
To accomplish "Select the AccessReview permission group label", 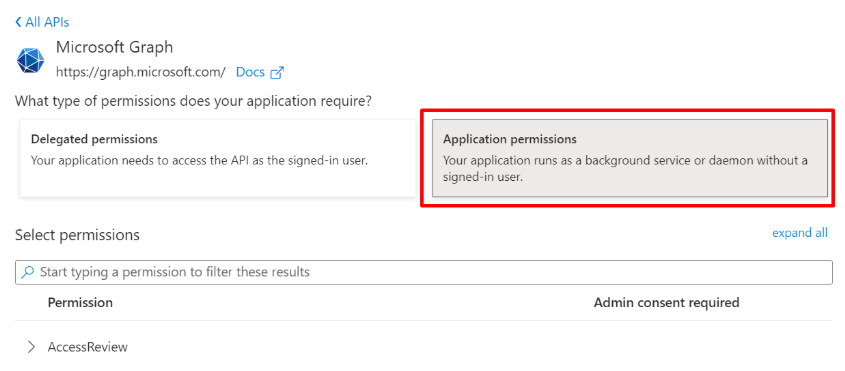I will (x=88, y=347).
